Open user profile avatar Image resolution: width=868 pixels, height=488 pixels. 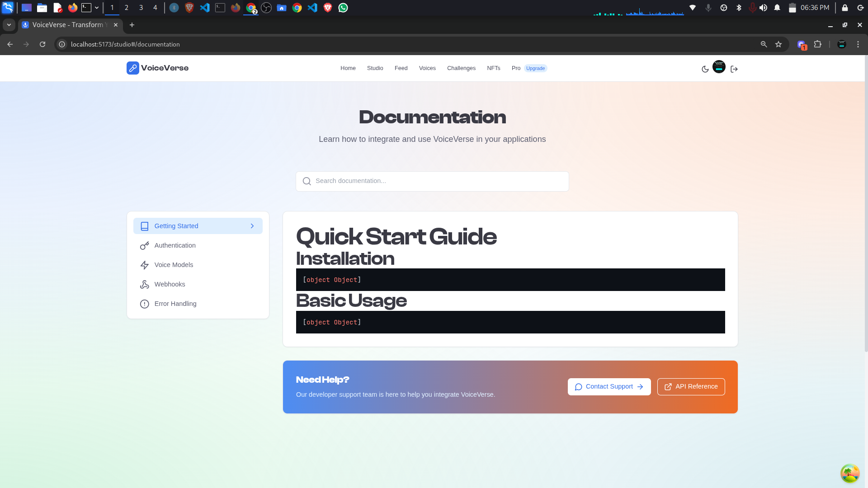(x=719, y=67)
